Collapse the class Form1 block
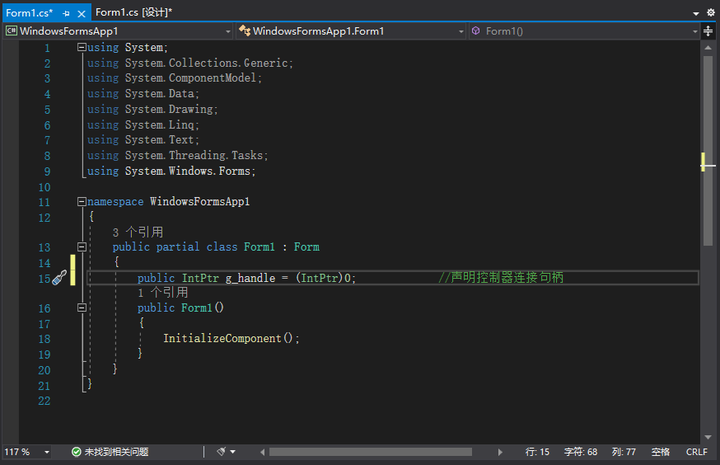 coord(81,247)
